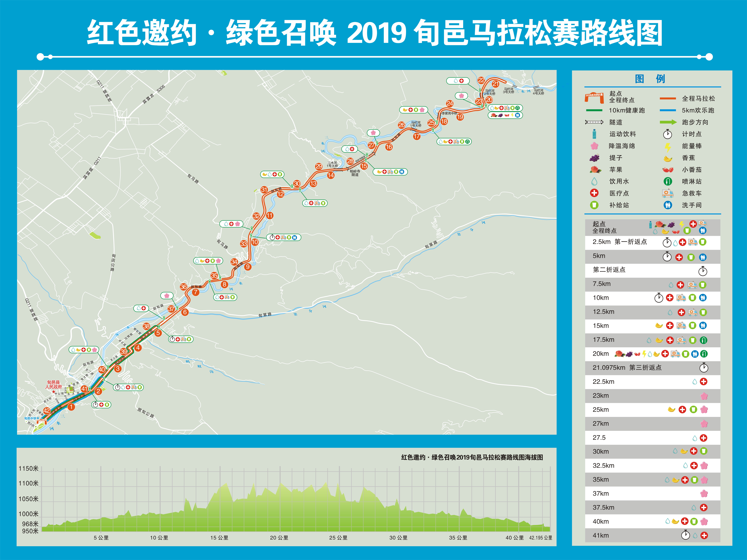Click the 27.5 row label in table
Screen dimensions: 747x560
(599, 437)
